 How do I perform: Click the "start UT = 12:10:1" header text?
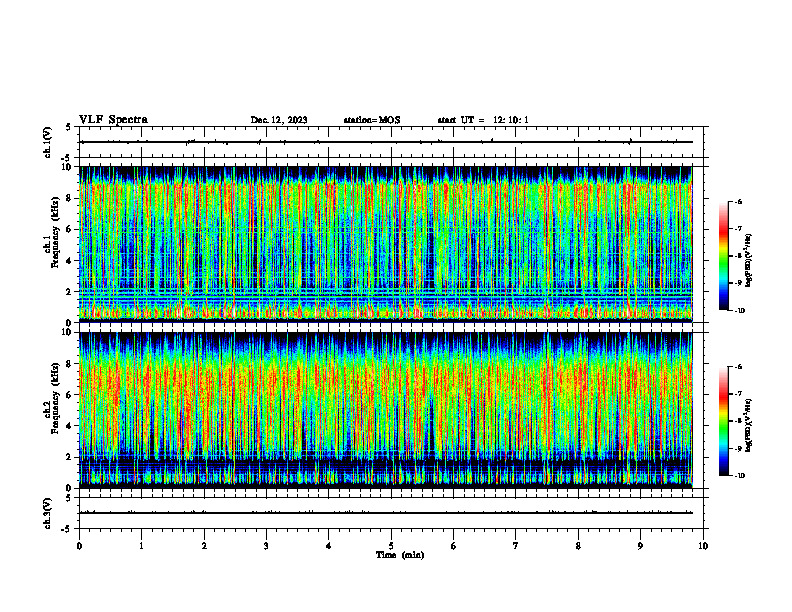coord(483,120)
